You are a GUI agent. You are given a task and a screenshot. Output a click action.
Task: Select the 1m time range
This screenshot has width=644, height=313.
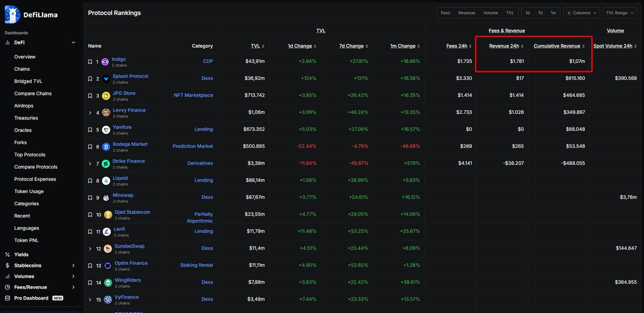click(553, 13)
